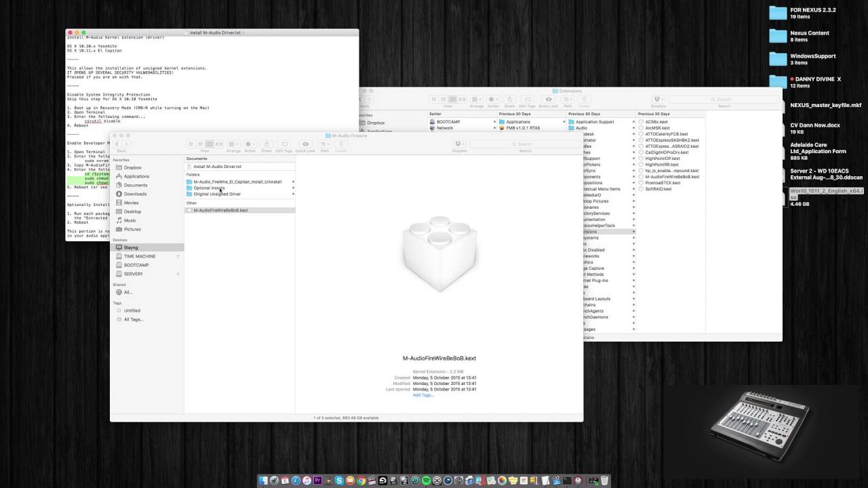
Task: Open Action gear menu in M-Audio Firewire window
Action: tap(250, 144)
